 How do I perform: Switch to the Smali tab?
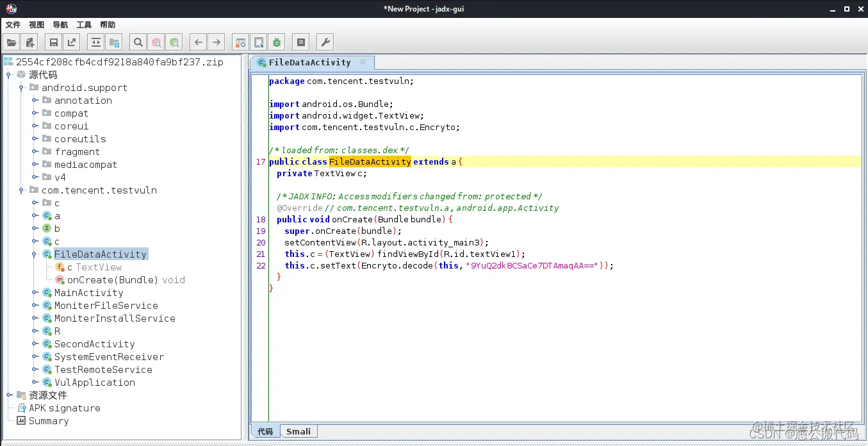tap(299, 431)
